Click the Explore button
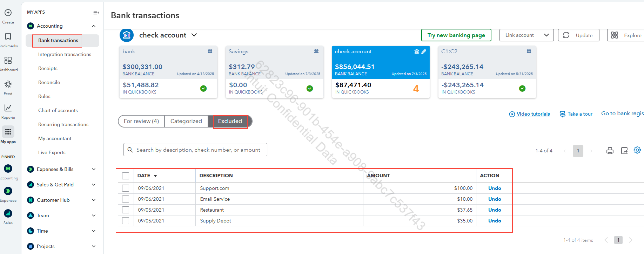The image size is (644, 254). pos(626,35)
